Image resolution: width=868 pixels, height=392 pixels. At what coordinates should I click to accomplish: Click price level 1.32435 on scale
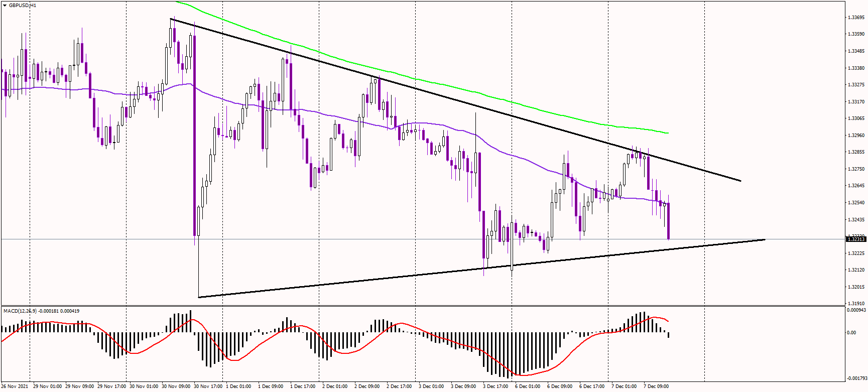coord(856,220)
